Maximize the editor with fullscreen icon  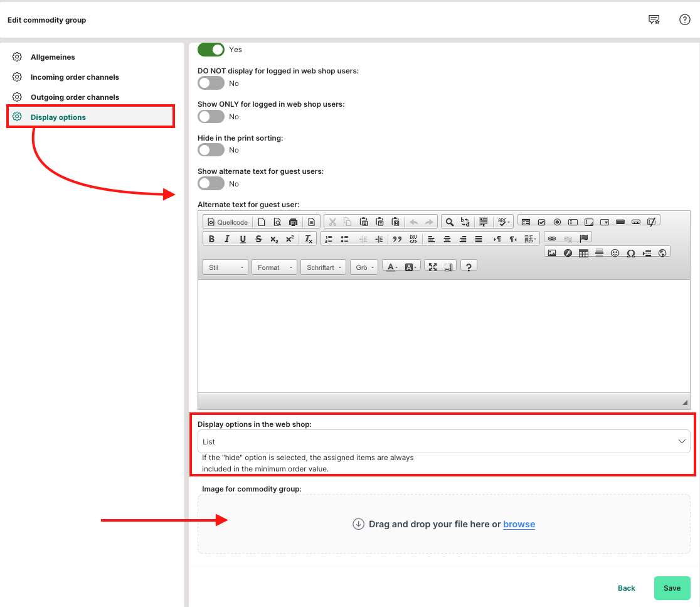432,267
